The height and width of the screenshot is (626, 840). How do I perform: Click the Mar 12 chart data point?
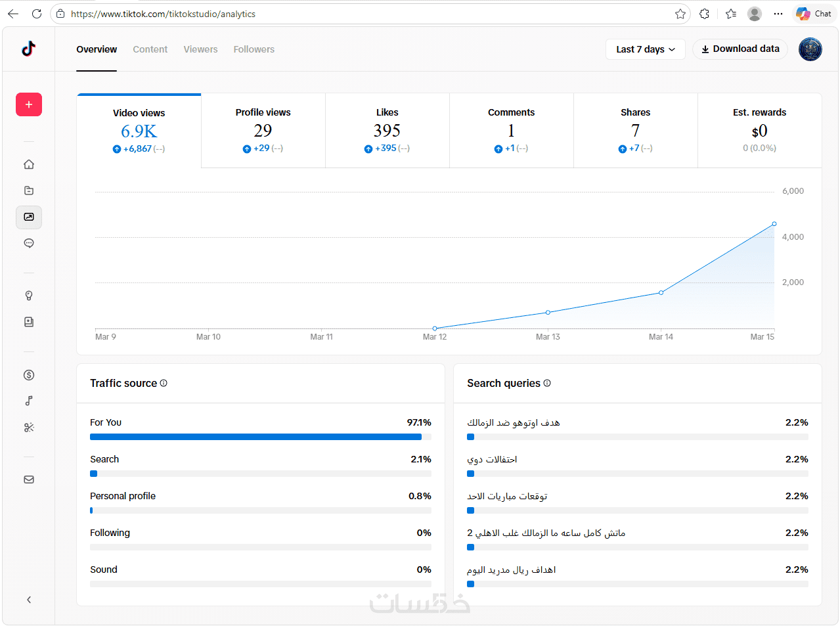(435, 328)
